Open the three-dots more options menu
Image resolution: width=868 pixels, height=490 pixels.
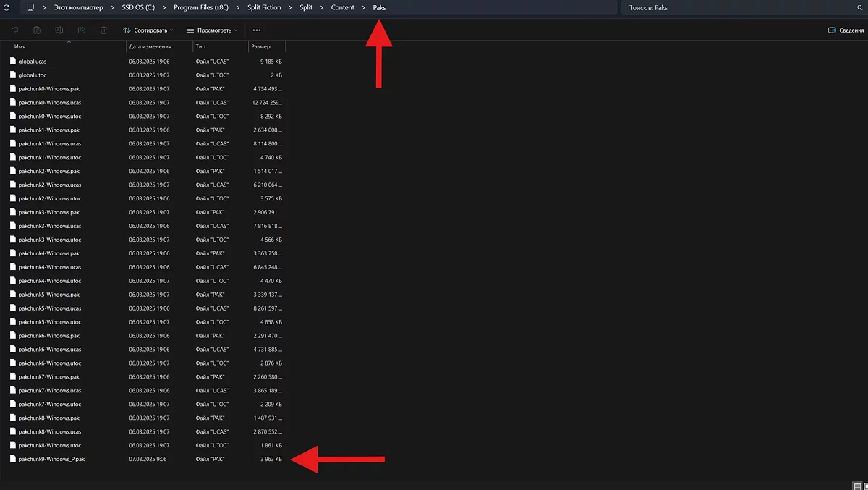[257, 30]
